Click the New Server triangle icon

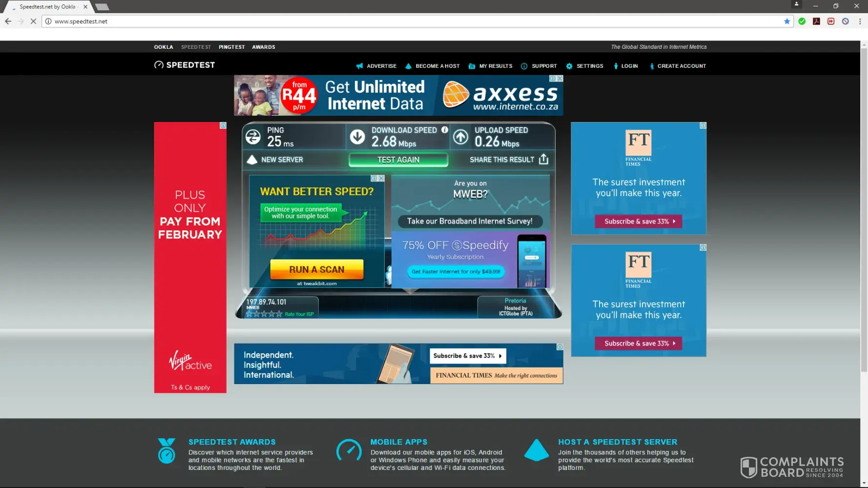pos(252,160)
